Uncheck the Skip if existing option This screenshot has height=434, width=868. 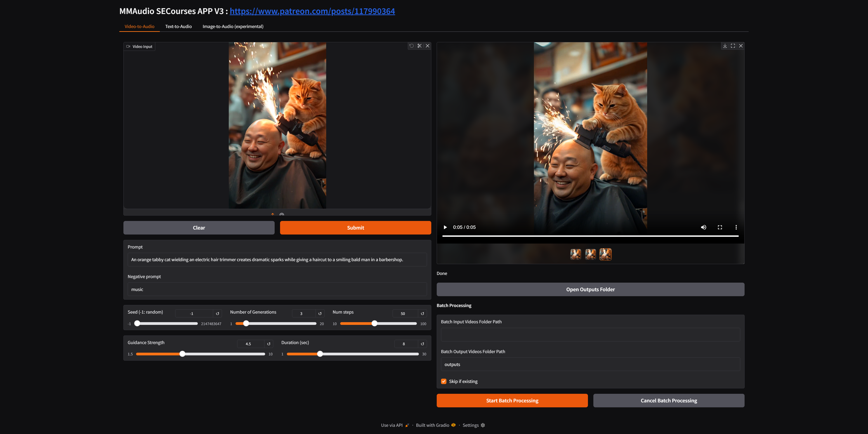click(444, 381)
